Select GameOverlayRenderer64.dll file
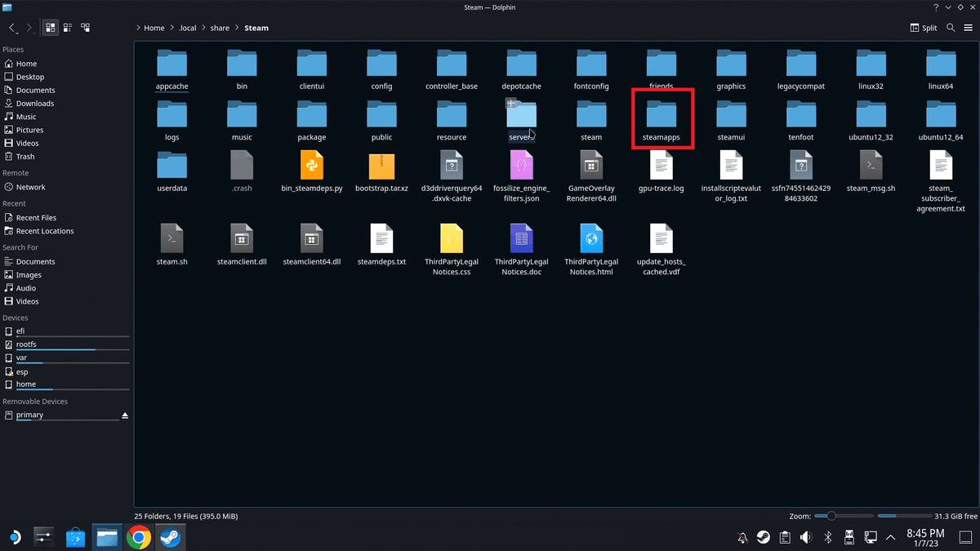 coord(591,177)
